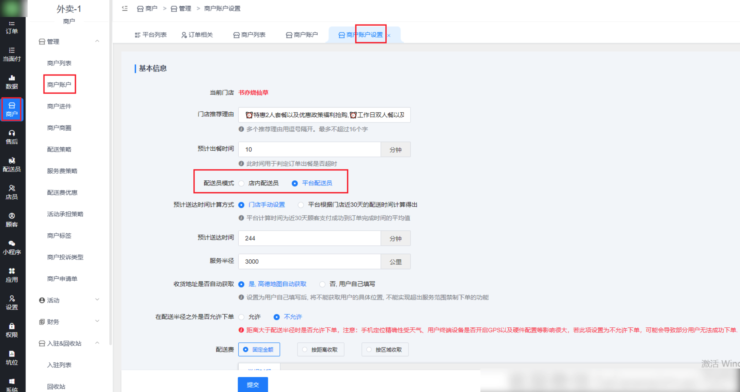Open 商户投诉类型 in the side menu
Screen dimensions: 740x392
65,257
